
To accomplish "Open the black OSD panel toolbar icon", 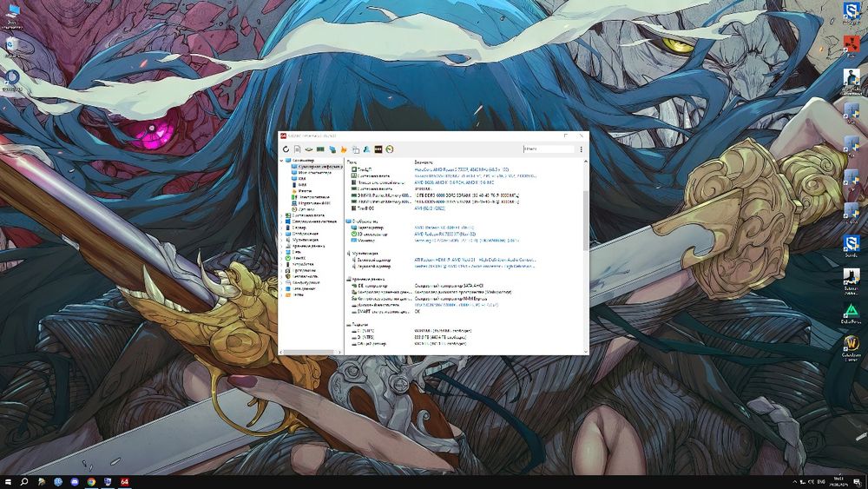I will coord(378,149).
